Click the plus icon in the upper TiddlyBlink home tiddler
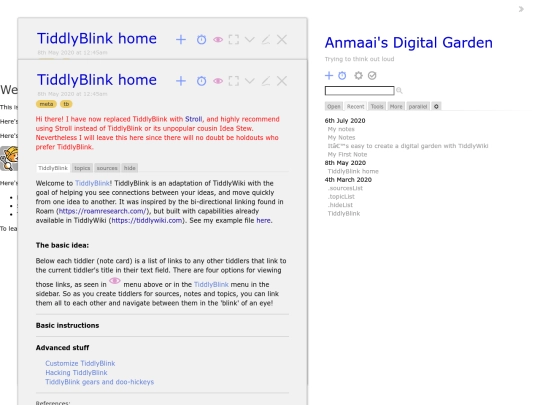 (x=181, y=40)
